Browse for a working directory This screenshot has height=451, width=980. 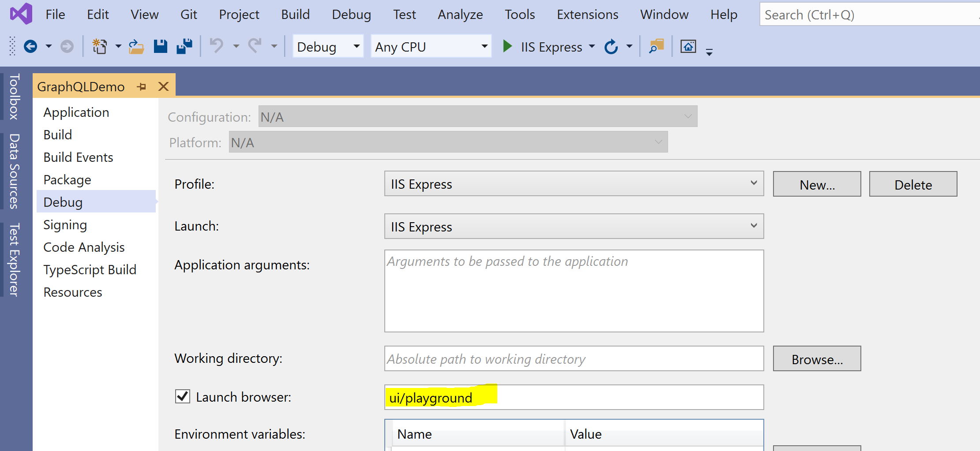(817, 358)
